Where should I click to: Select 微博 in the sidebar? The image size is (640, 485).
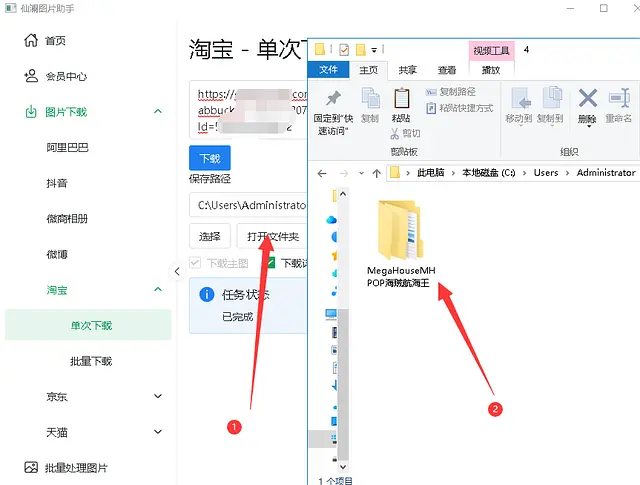pos(56,254)
